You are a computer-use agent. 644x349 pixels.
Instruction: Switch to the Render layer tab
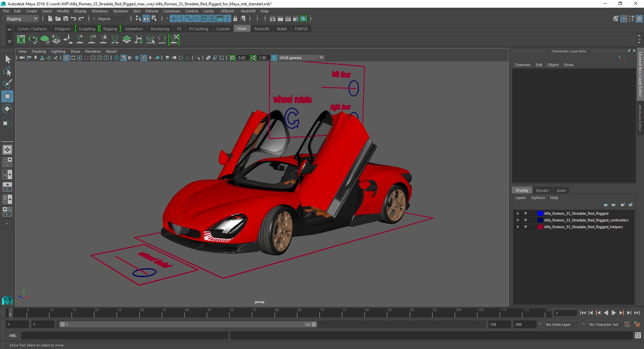[x=542, y=191]
